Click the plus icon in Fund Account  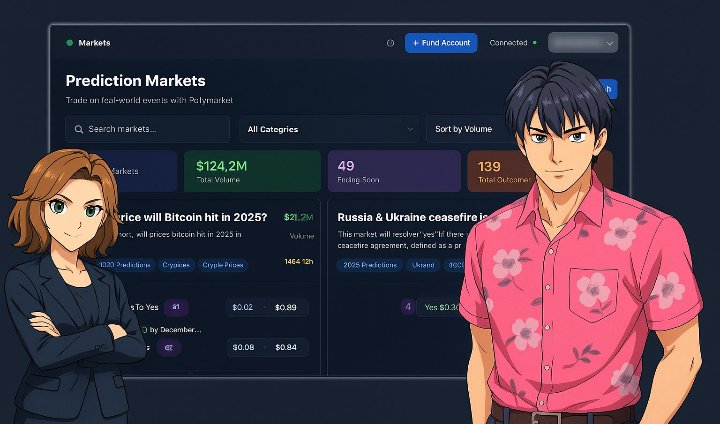[416, 43]
